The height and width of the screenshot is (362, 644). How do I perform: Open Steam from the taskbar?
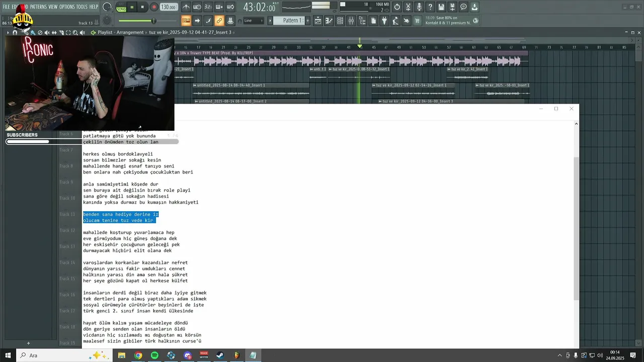pos(220,355)
